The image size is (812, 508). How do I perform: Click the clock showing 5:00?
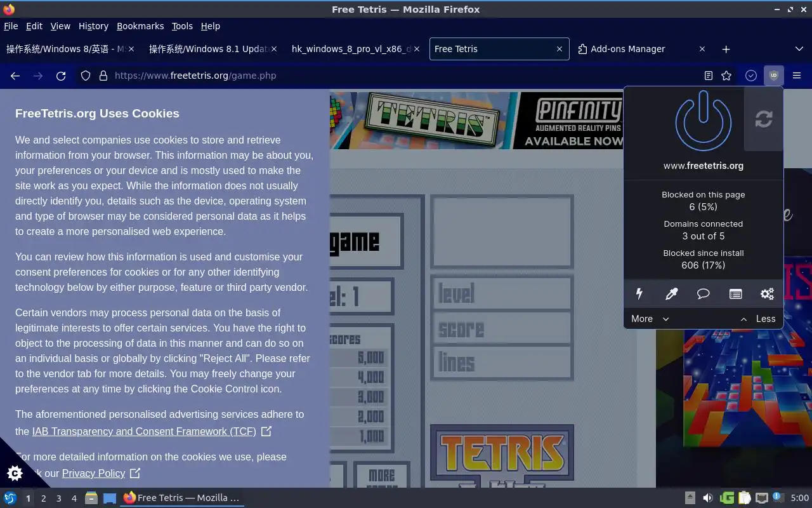click(x=799, y=498)
